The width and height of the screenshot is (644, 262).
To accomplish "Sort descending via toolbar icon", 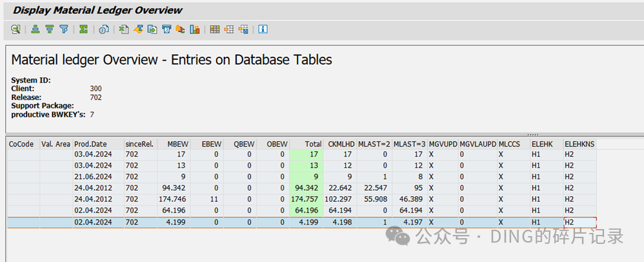I will pyautogui.click(x=50, y=29).
